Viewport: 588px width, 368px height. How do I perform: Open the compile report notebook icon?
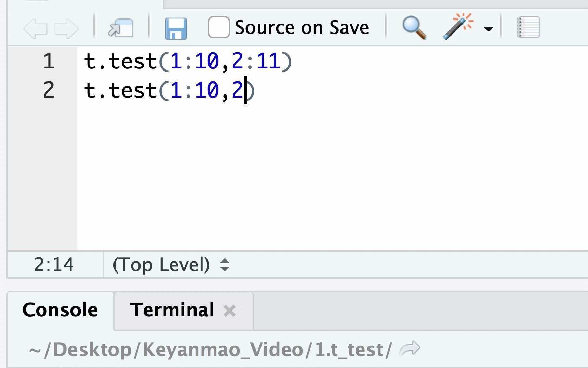[x=528, y=27]
